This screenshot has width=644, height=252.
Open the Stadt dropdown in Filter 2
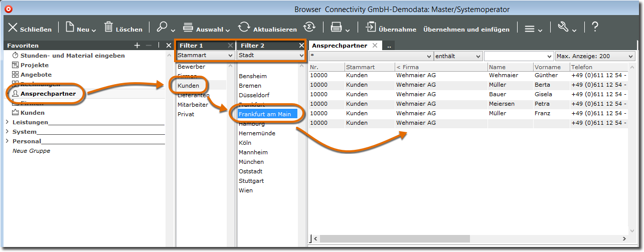pyautogui.click(x=271, y=56)
